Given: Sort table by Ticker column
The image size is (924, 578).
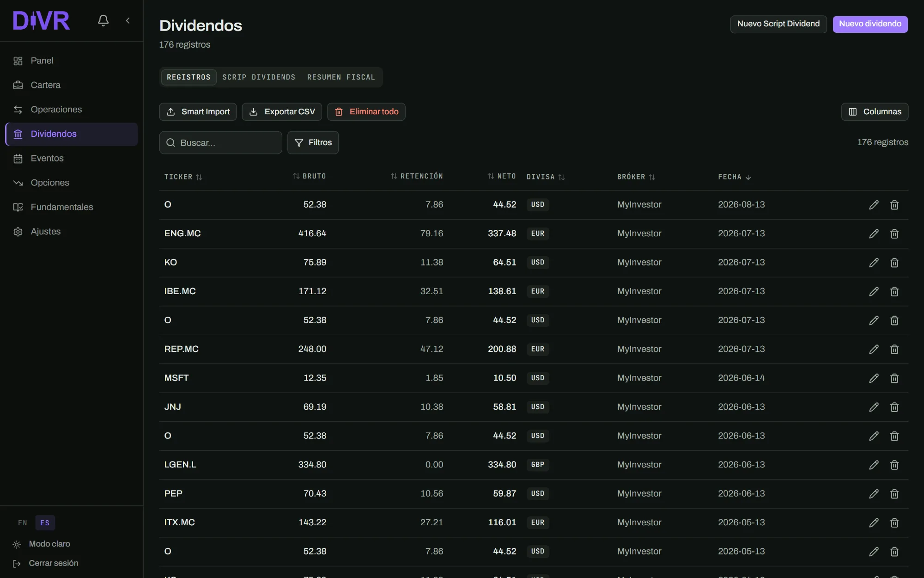Looking at the screenshot, I should tap(183, 177).
